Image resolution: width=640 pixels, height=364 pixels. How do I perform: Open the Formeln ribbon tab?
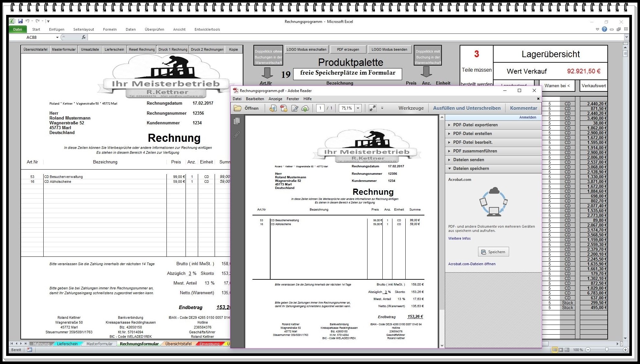click(x=110, y=29)
